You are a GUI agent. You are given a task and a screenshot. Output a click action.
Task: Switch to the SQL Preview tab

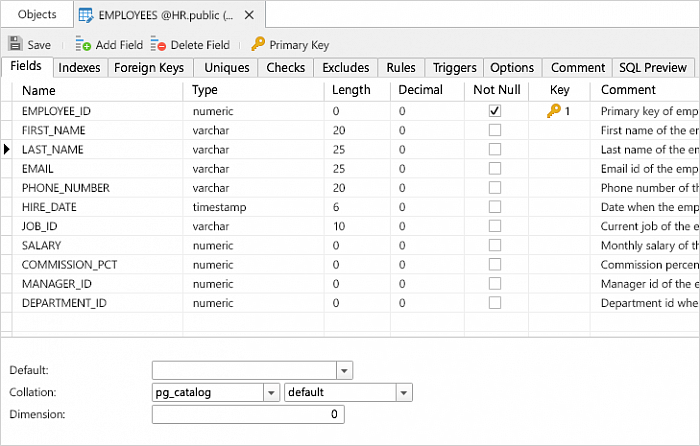coord(653,68)
